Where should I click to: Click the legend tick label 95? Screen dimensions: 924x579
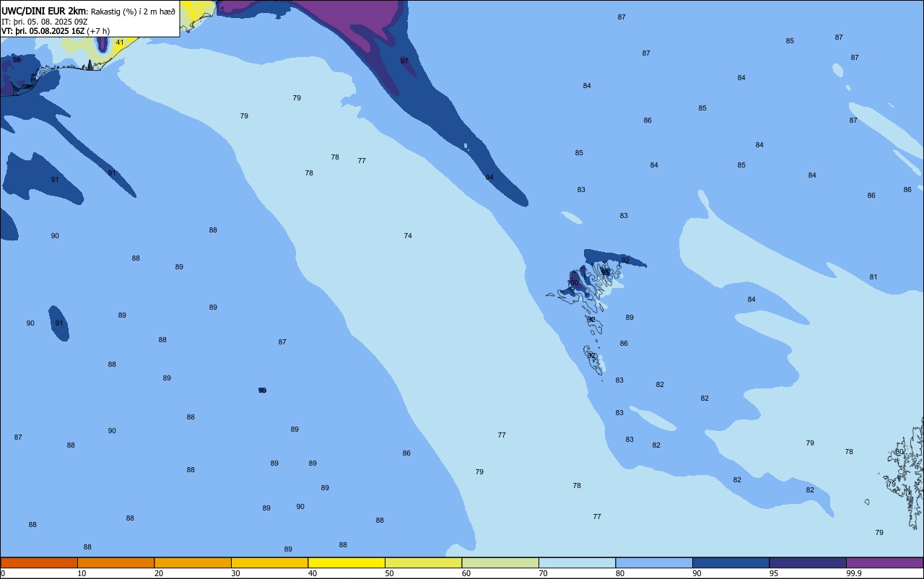(774, 573)
